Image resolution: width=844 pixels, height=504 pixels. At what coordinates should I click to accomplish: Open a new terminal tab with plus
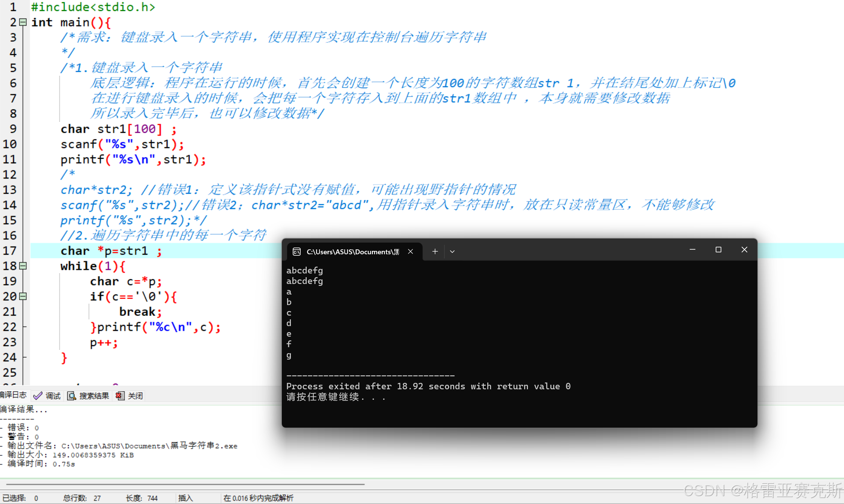(x=435, y=252)
